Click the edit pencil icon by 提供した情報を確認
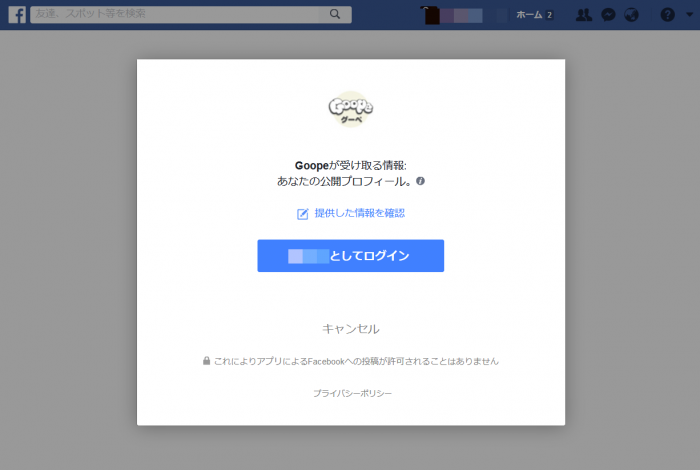The image size is (700, 470). click(x=303, y=214)
